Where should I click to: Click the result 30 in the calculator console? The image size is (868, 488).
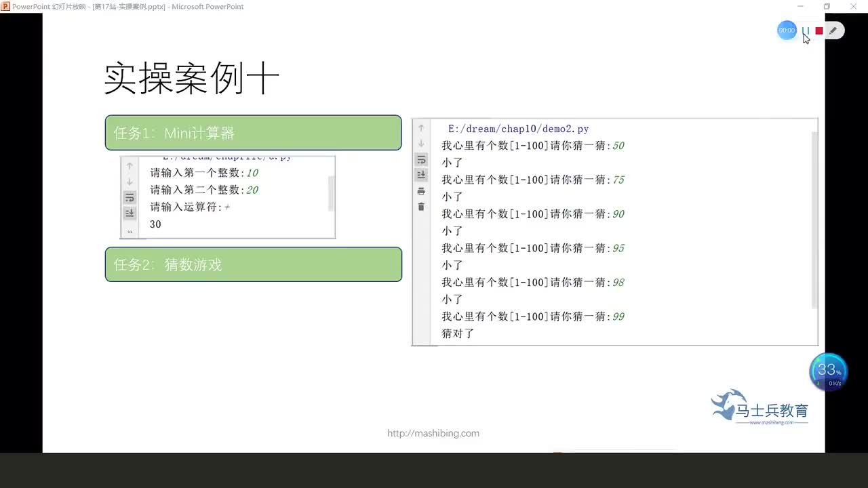155,224
